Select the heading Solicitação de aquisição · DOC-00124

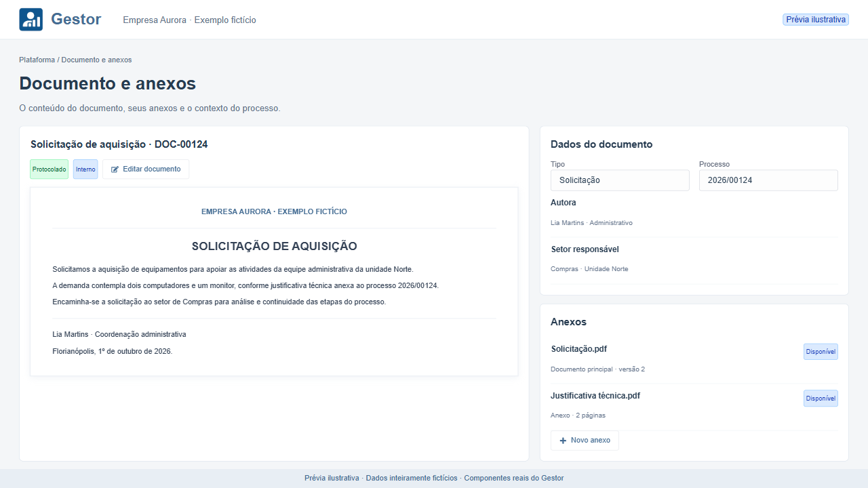pyautogui.click(x=119, y=144)
